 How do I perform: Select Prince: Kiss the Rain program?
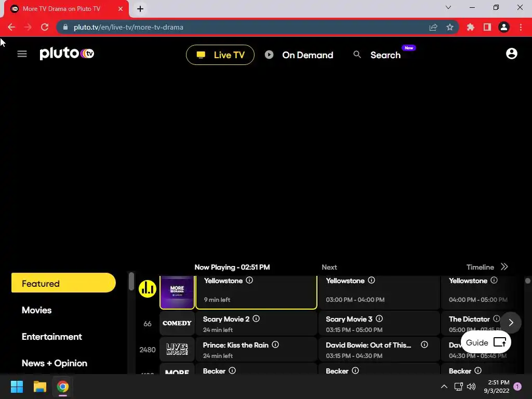click(257, 349)
